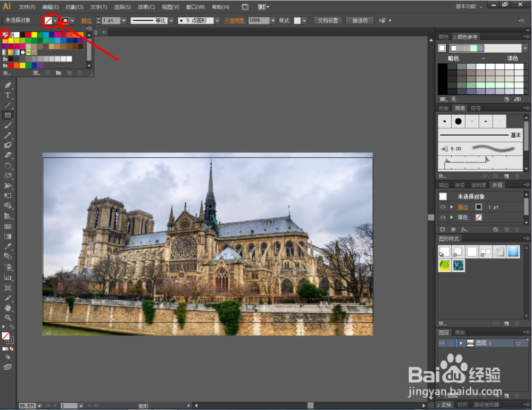Image resolution: width=532 pixels, height=410 pixels.
Task: Select the Artboard tool
Action: tap(7, 288)
